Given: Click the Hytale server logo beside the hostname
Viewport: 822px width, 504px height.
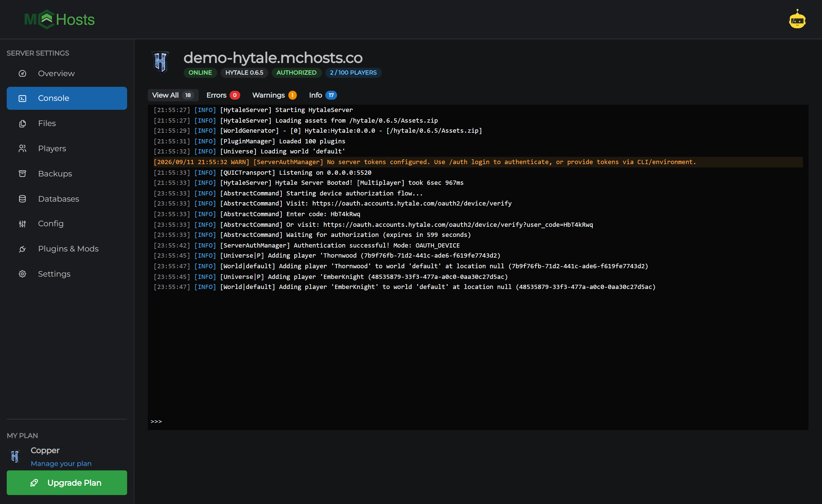Looking at the screenshot, I should point(160,62).
